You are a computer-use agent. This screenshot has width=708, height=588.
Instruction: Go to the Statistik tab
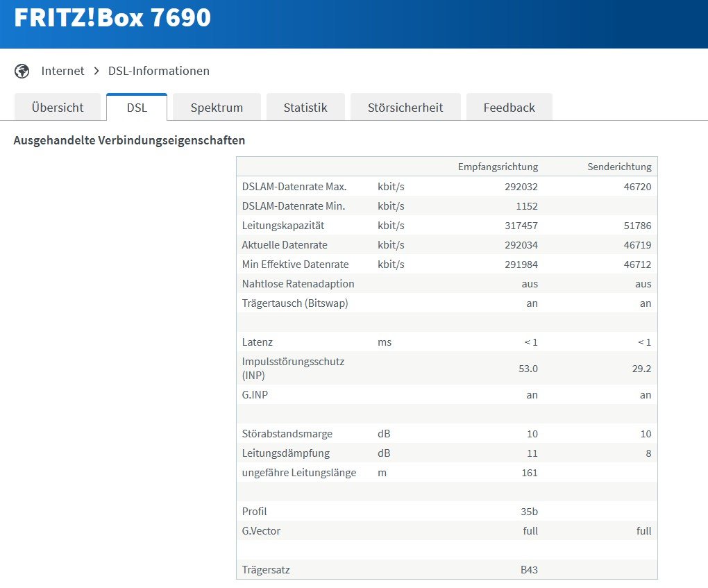click(x=305, y=108)
